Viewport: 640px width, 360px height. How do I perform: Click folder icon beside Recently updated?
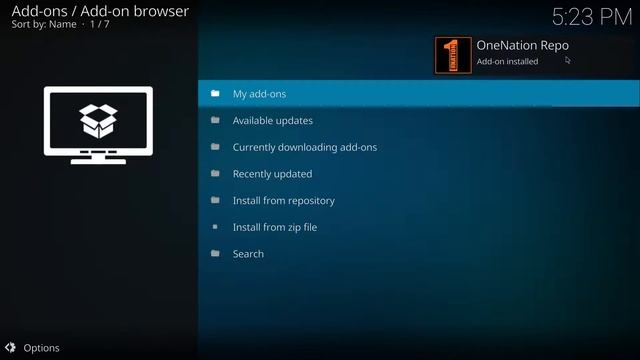[x=215, y=173]
